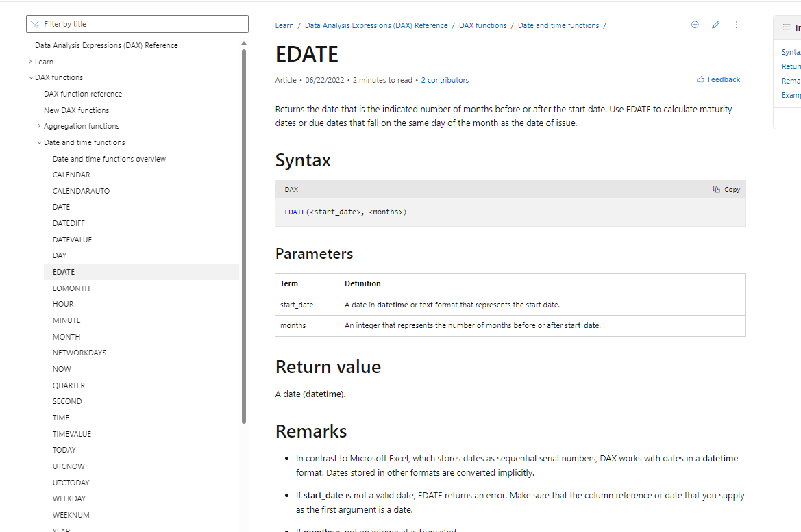
Task: Select TIMEVALUE in the sidebar
Action: [71, 434]
